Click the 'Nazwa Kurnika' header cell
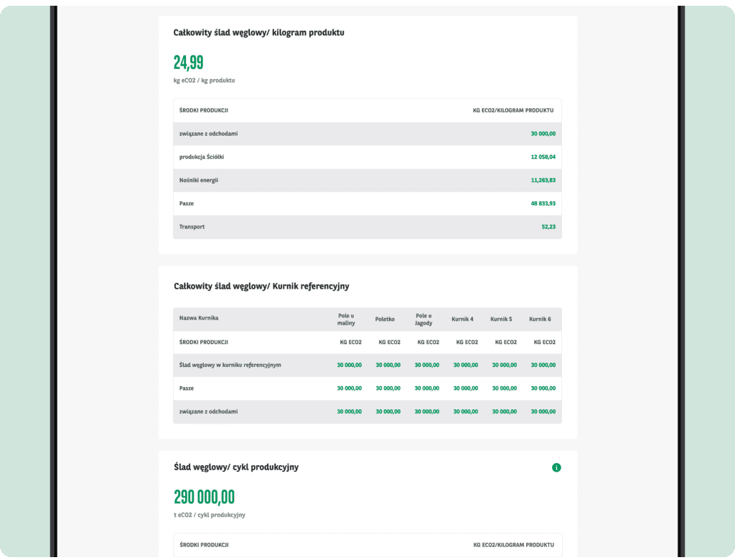 [x=199, y=318]
